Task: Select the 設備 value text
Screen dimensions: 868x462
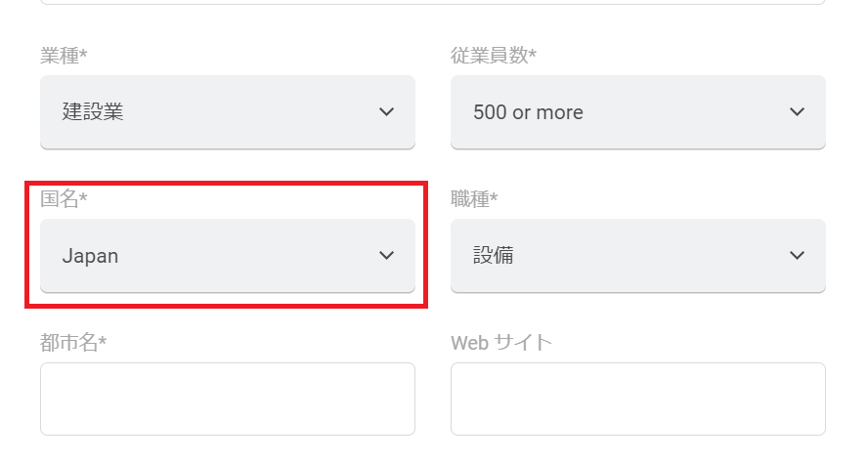Action: tap(494, 255)
